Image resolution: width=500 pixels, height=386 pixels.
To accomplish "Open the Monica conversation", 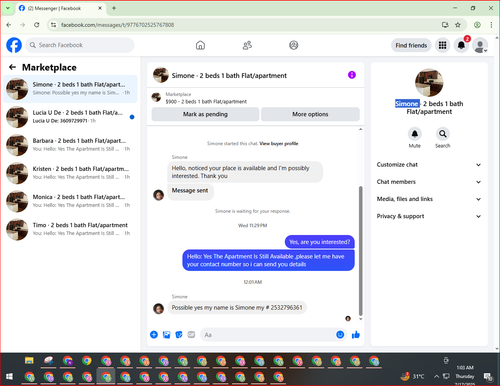I will pos(70,201).
